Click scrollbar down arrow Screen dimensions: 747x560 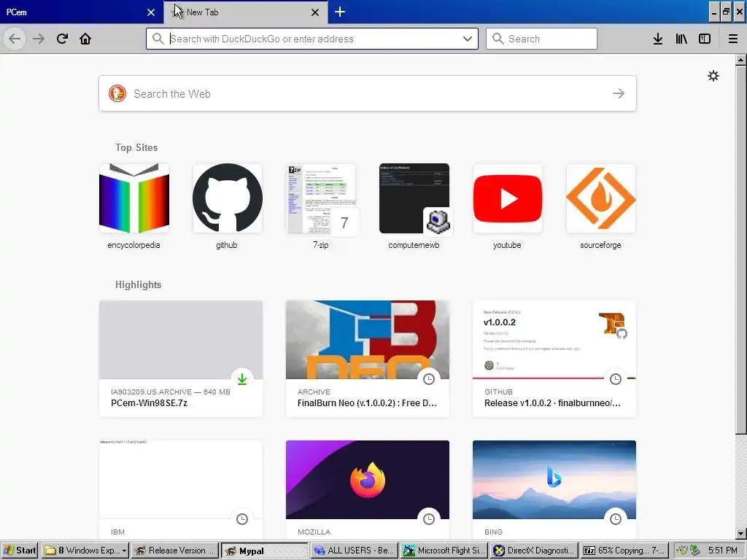[740, 533]
